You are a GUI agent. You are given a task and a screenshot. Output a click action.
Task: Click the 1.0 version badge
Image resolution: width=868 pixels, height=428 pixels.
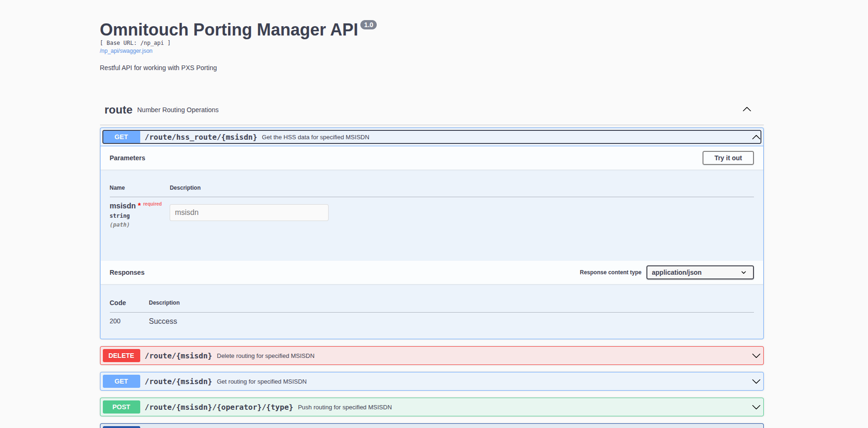369,25
